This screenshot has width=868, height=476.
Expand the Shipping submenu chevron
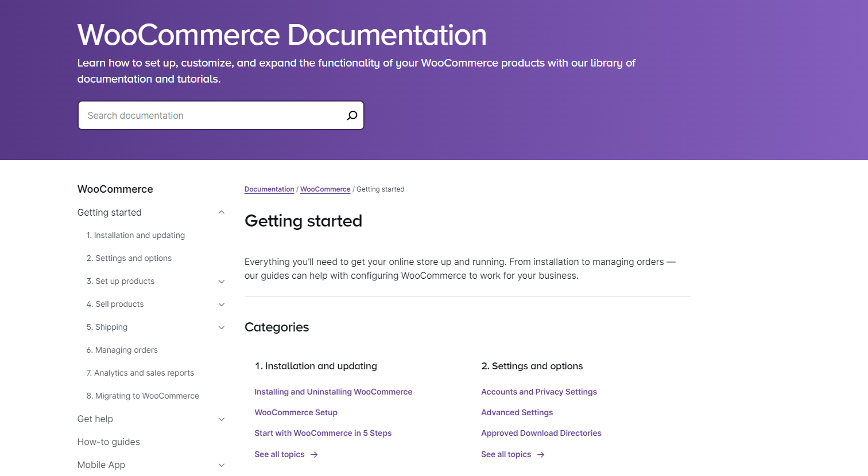click(x=222, y=327)
